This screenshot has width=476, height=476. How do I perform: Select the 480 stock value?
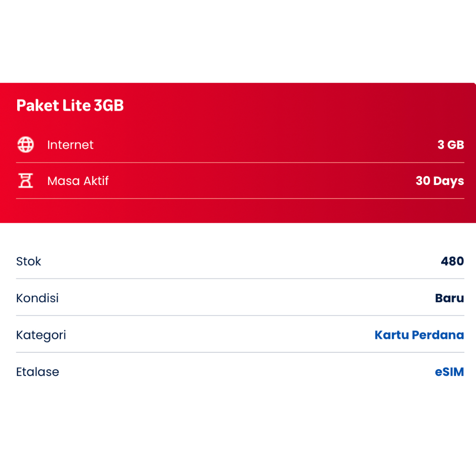[452, 261]
